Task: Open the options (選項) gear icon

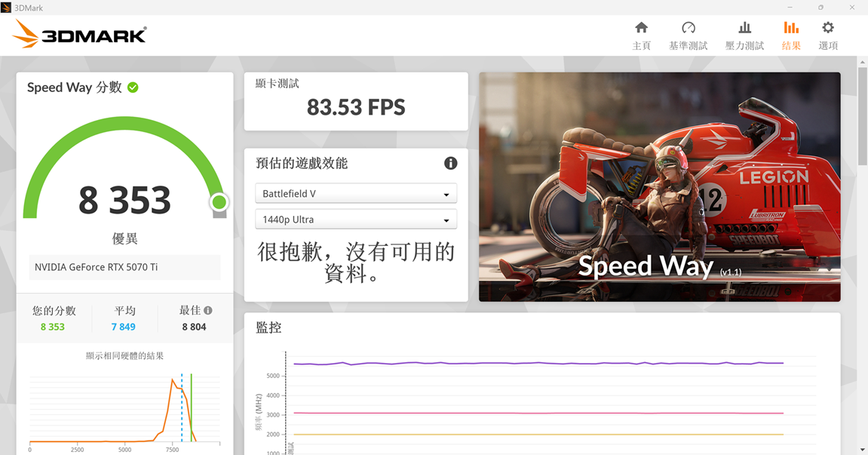Action: pos(827,28)
